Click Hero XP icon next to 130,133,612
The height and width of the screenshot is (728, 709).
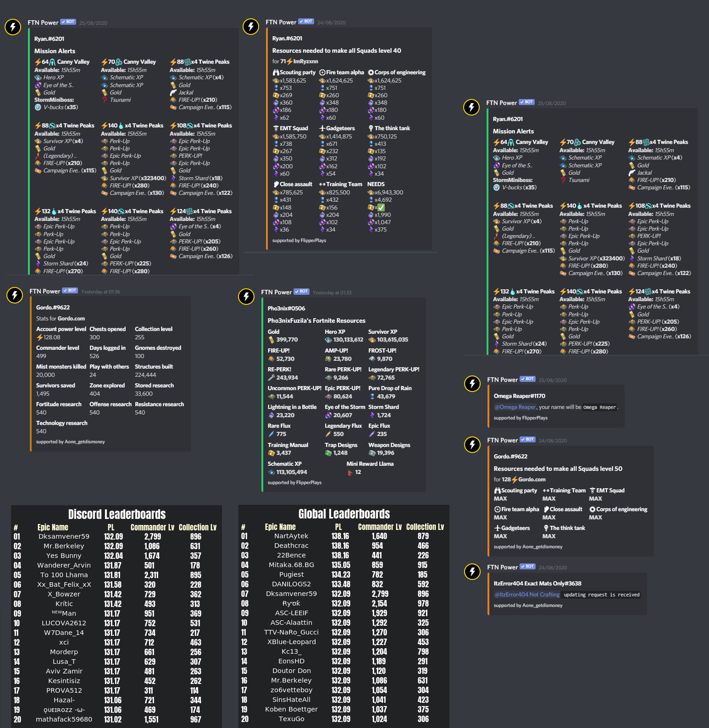point(328,340)
